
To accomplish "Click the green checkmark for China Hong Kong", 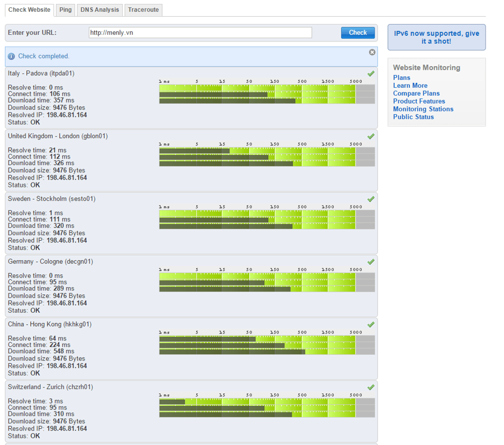I will pos(371,324).
